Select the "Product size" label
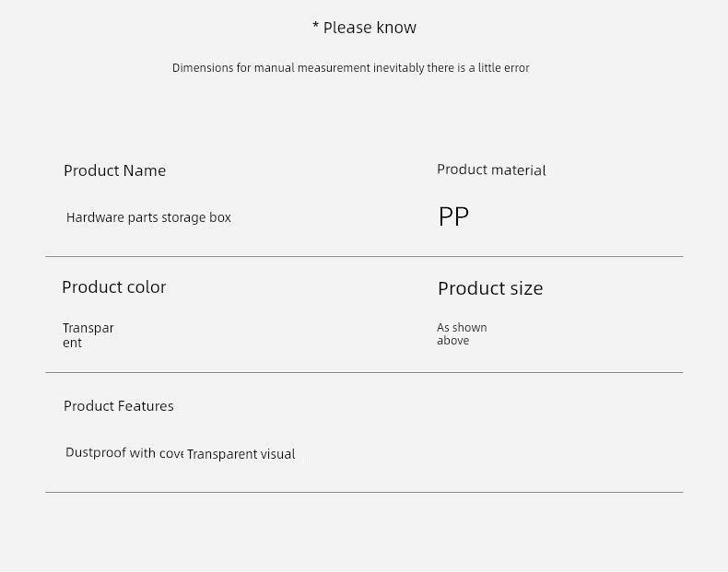The width and height of the screenshot is (728, 572). 489,288
